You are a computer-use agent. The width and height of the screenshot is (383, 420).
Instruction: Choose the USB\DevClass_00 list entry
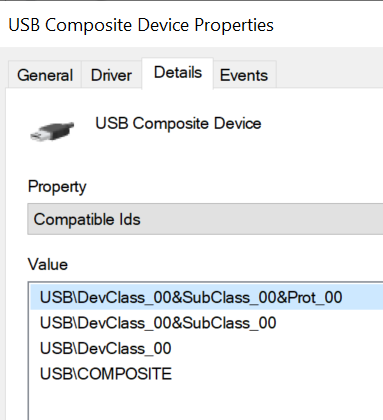pyautogui.click(x=106, y=348)
